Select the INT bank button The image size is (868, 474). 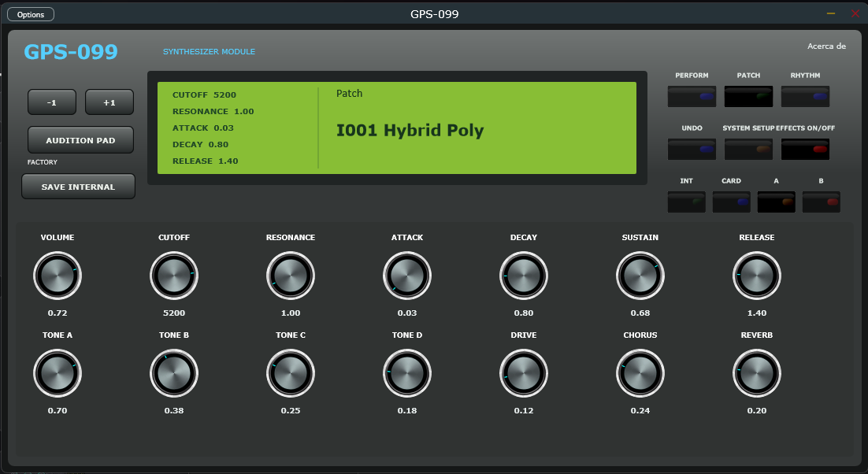pyautogui.click(x=686, y=202)
